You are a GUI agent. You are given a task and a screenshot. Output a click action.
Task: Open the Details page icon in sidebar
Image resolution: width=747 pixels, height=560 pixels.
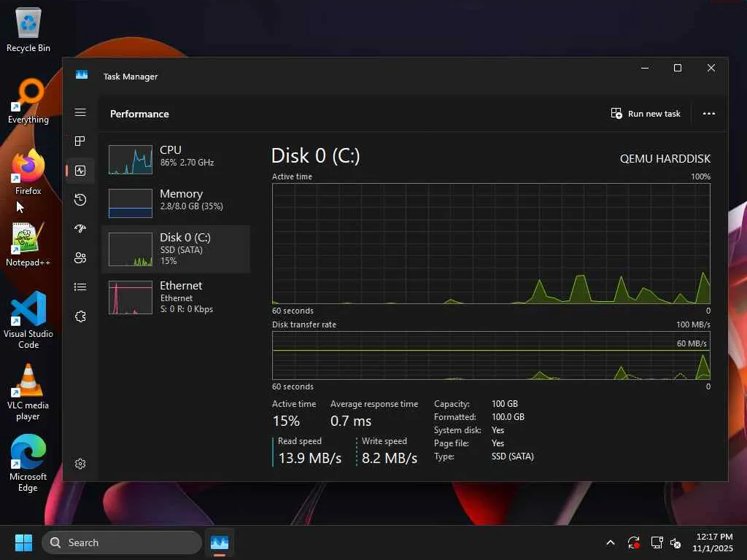(80, 287)
